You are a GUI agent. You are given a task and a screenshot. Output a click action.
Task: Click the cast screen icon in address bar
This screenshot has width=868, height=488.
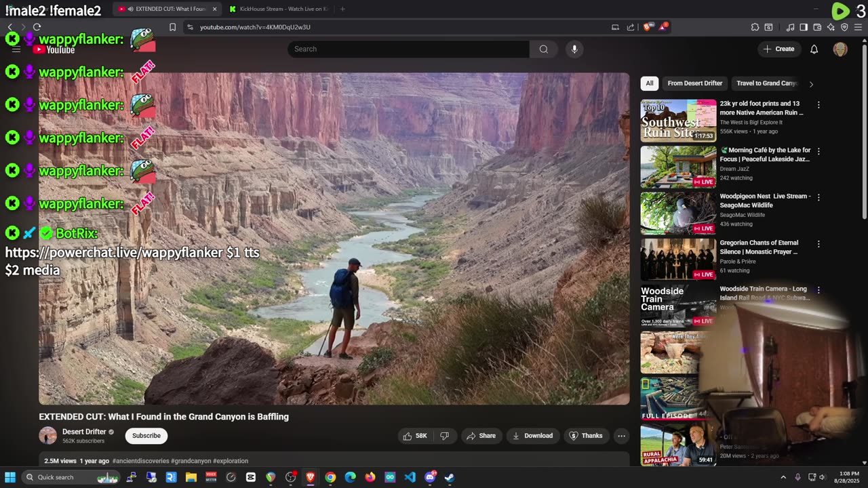(615, 27)
